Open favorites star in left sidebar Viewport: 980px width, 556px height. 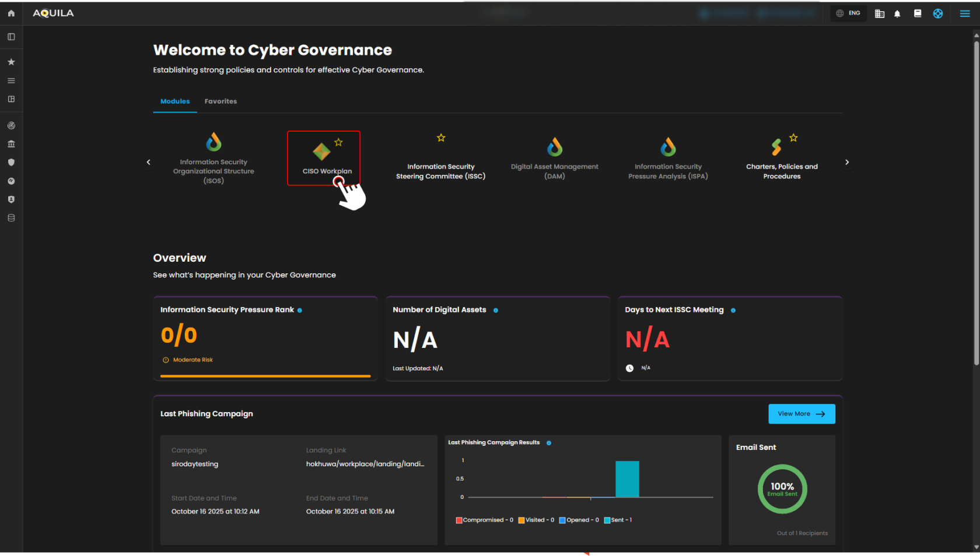pos(11,62)
